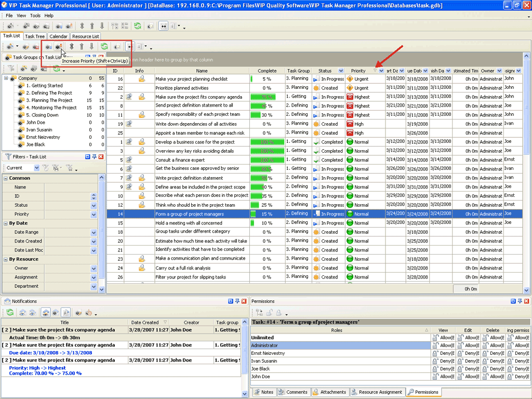
Task: Click Clear Filter icon in Filters toolbar
Action: coord(69,168)
